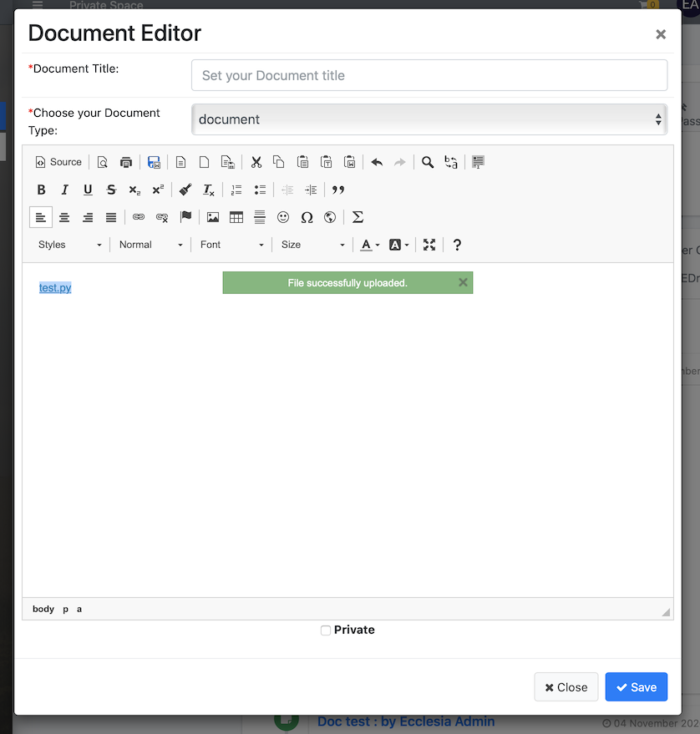Click the Insert Link icon
The image size is (700, 734).
point(139,217)
